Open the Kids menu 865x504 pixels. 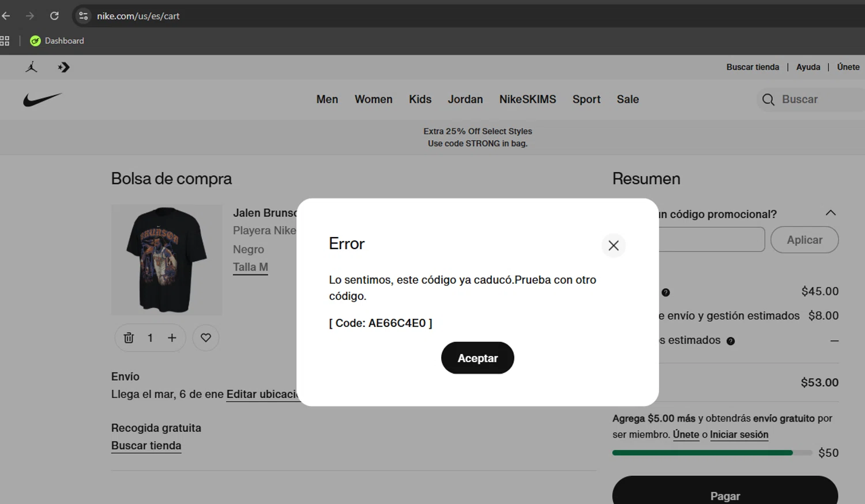pyautogui.click(x=420, y=99)
